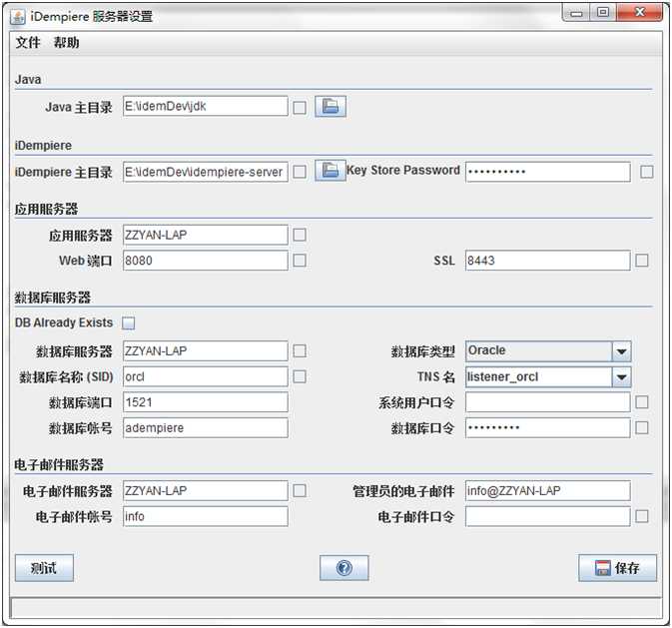
Task: Focus the Key Store Password field
Action: [548, 172]
